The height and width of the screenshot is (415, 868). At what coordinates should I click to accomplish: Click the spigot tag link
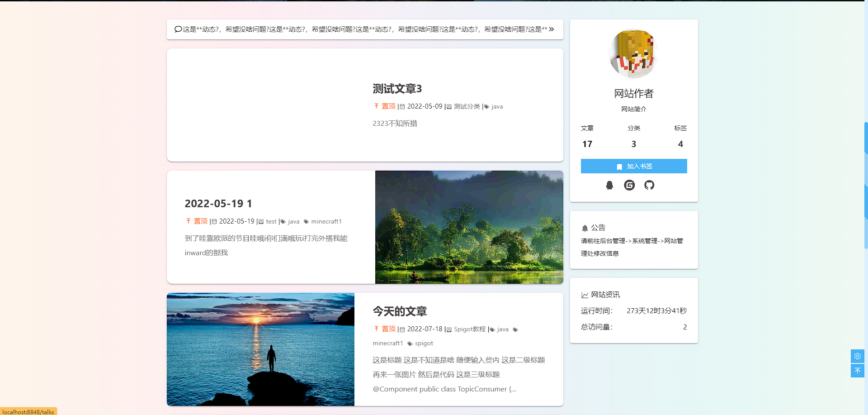coord(424,343)
